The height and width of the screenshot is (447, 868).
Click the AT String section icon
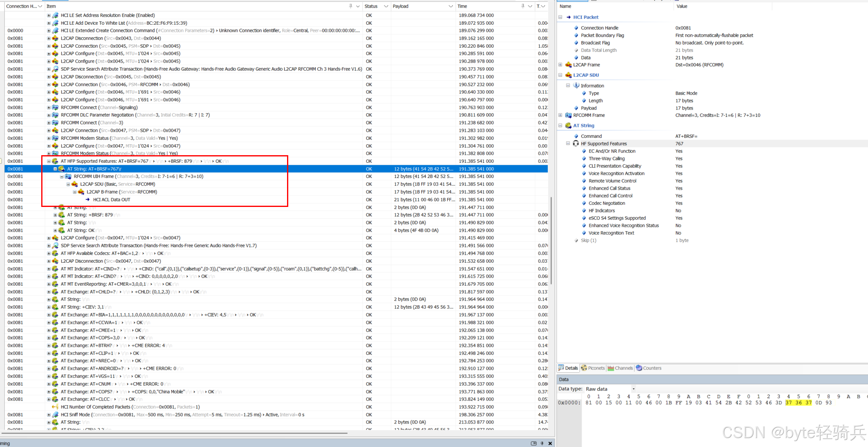[x=568, y=126]
